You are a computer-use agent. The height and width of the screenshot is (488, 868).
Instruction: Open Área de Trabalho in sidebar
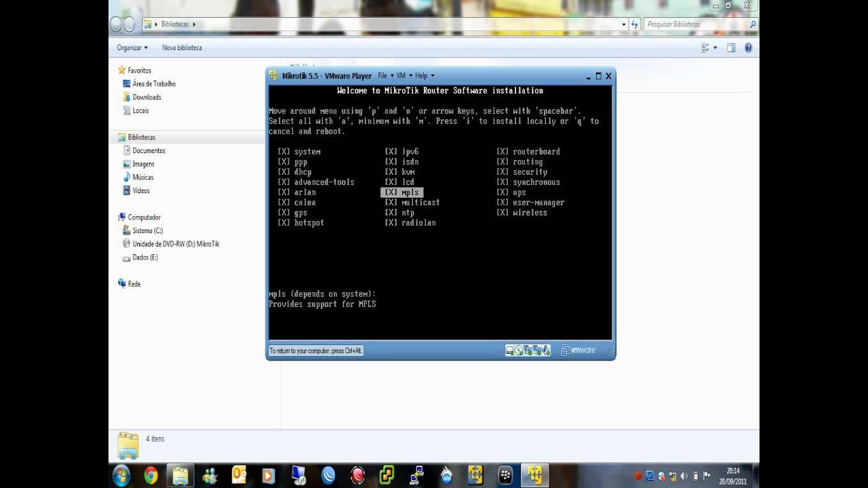pos(154,84)
